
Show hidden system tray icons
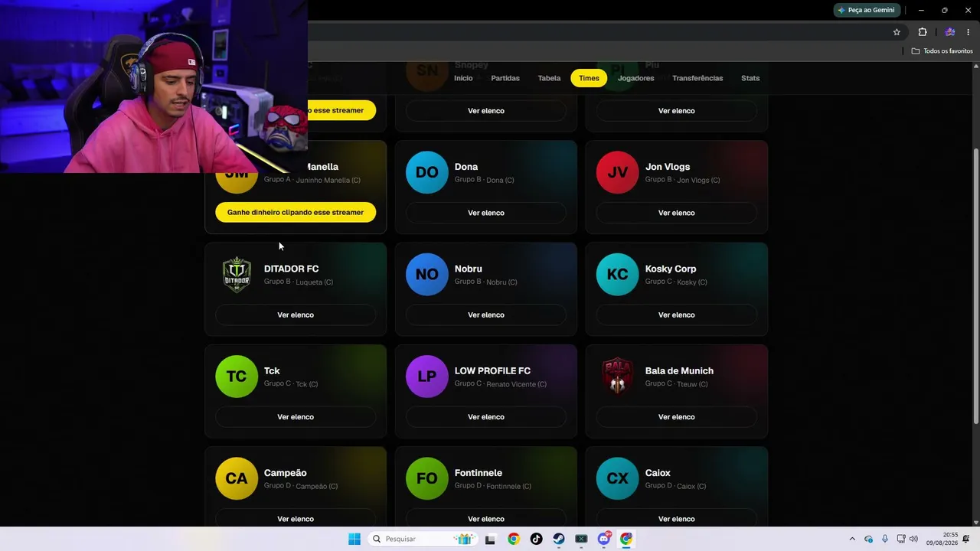click(852, 539)
